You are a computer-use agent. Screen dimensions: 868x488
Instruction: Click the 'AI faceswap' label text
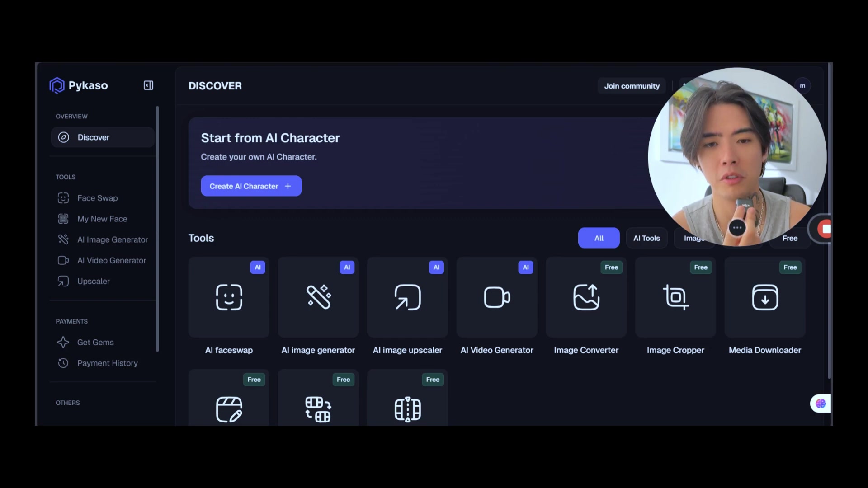(x=229, y=350)
